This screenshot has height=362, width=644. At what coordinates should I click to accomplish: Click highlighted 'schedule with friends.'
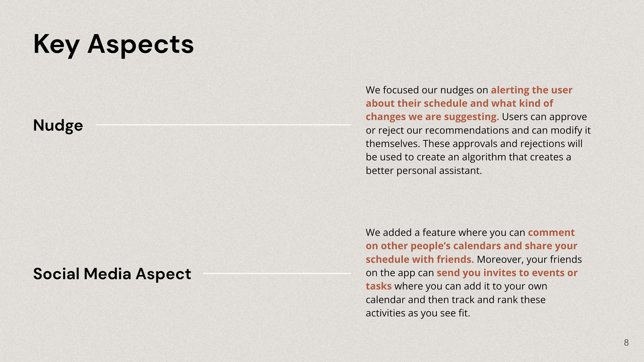(x=420, y=259)
